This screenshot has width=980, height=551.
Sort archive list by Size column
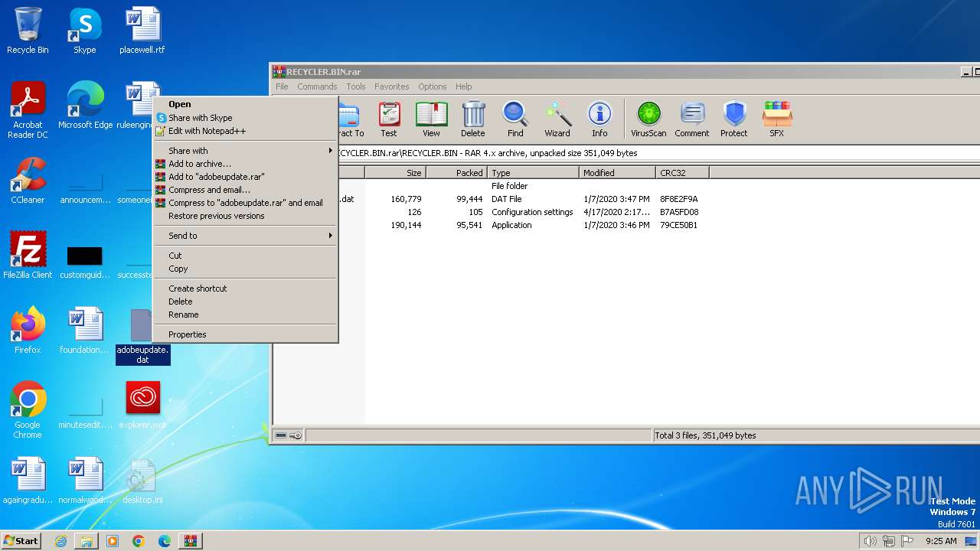tap(395, 173)
